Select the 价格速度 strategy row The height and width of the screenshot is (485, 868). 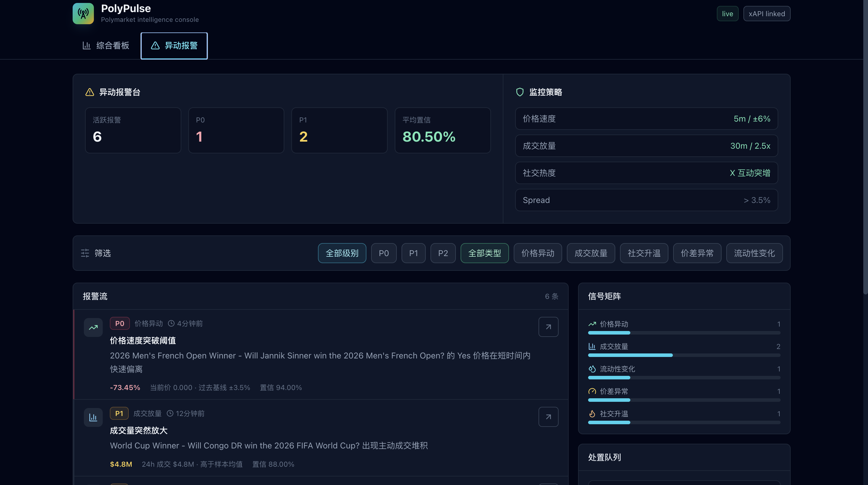click(646, 119)
